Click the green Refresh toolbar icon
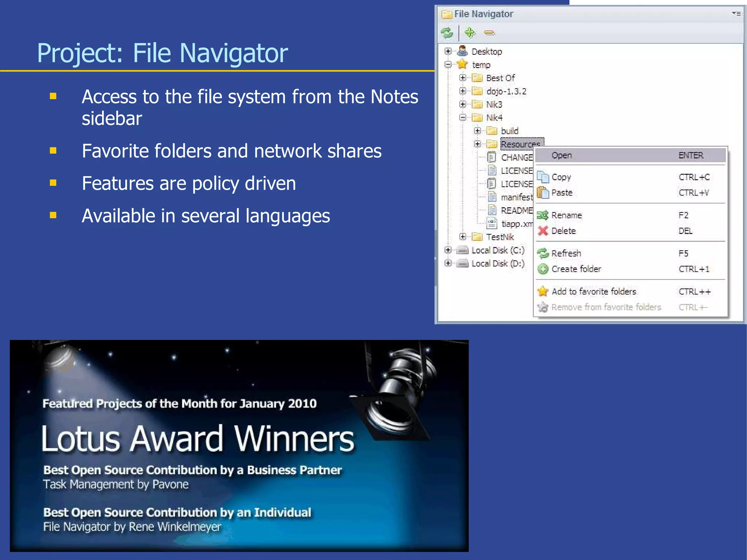The height and width of the screenshot is (560, 747). click(447, 33)
